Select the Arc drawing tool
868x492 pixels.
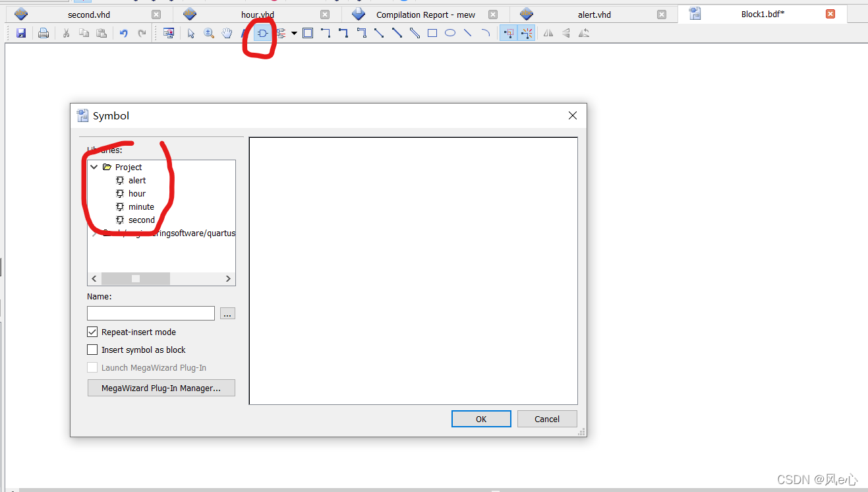(486, 33)
